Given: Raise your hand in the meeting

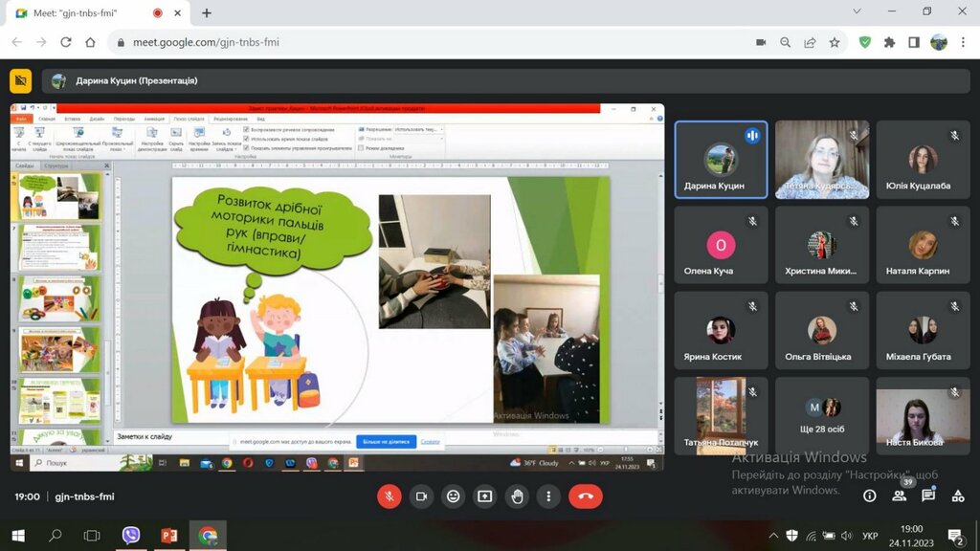Looking at the screenshot, I should (517, 496).
